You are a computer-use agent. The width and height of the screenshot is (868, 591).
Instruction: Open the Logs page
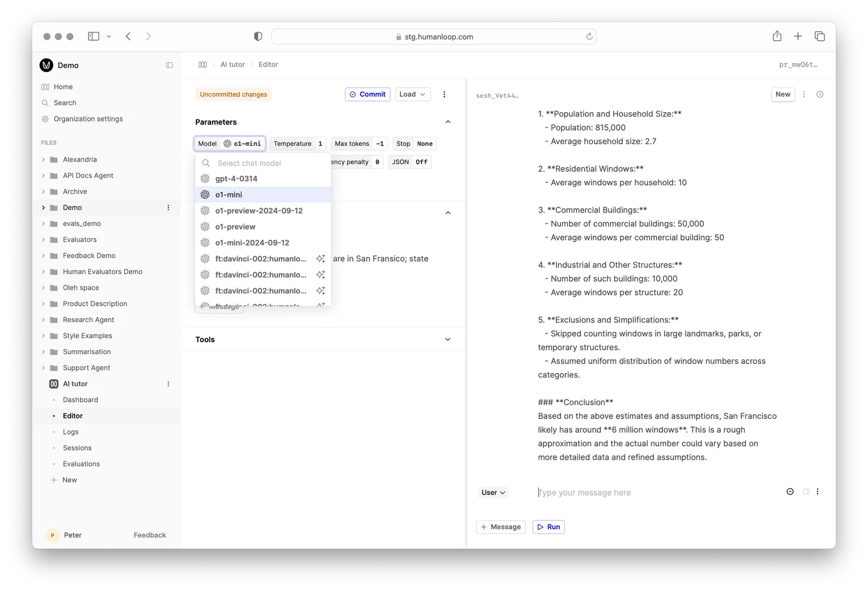click(x=71, y=432)
